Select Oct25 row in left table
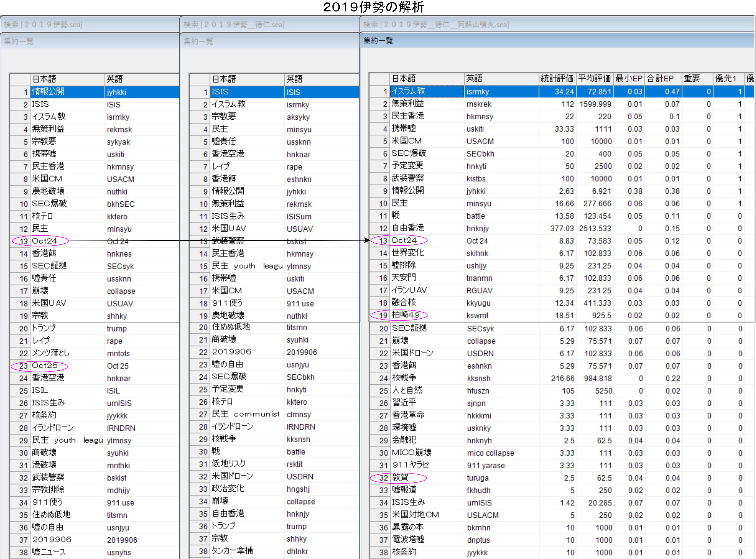This screenshot has width=756, height=559. (45, 366)
